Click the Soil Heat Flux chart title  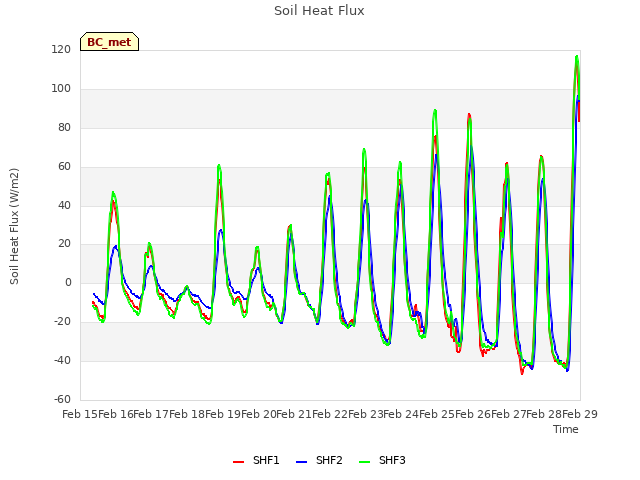click(319, 11)
